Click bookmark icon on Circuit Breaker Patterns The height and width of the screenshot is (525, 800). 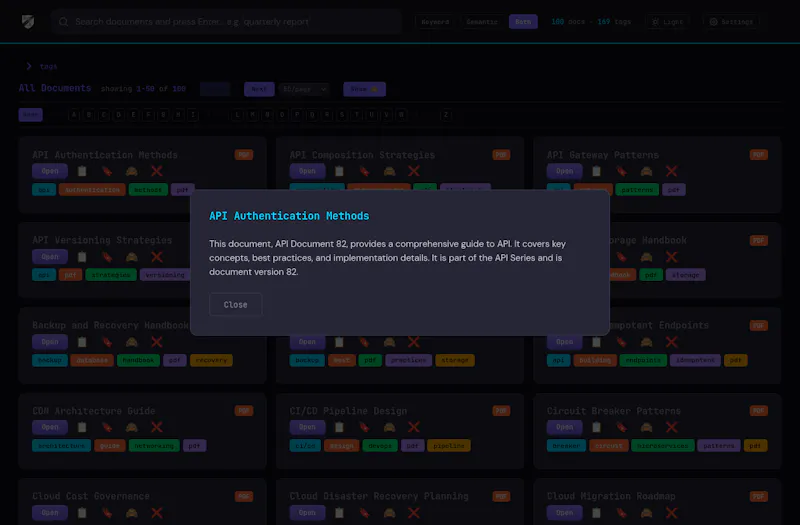coord(621,427)
